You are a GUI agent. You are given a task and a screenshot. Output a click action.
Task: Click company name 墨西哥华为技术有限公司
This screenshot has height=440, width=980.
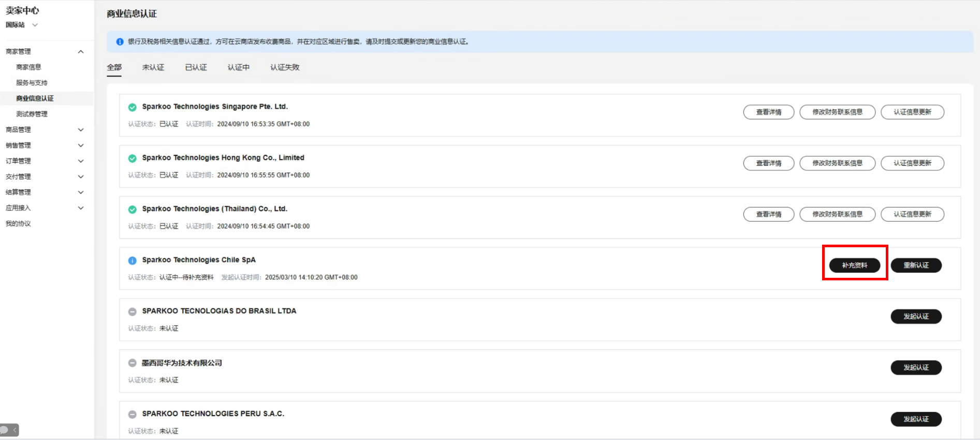(182, 363)
